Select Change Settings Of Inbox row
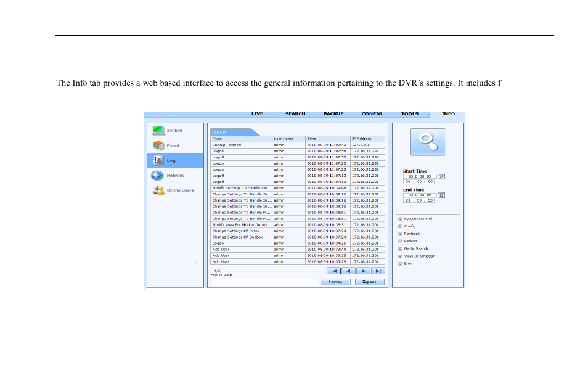Viewport: 588px width, 392px height. pos(298,231)
